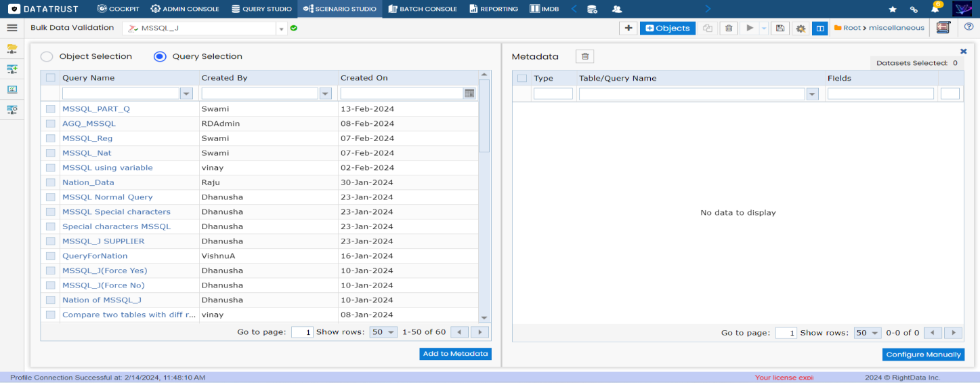Click the trash icon in the top toolbar
Image resolution: width=980 pixels, height=383 pixels.
[x=728, y=28]
